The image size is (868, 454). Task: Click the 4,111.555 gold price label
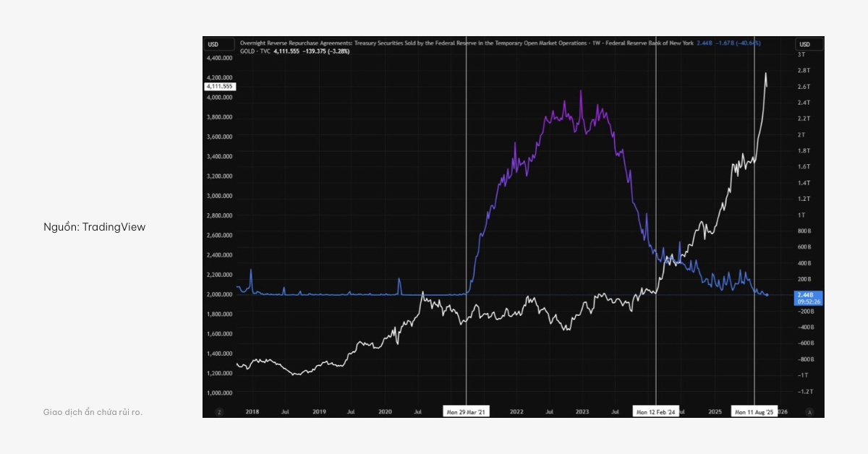(219, 86)
